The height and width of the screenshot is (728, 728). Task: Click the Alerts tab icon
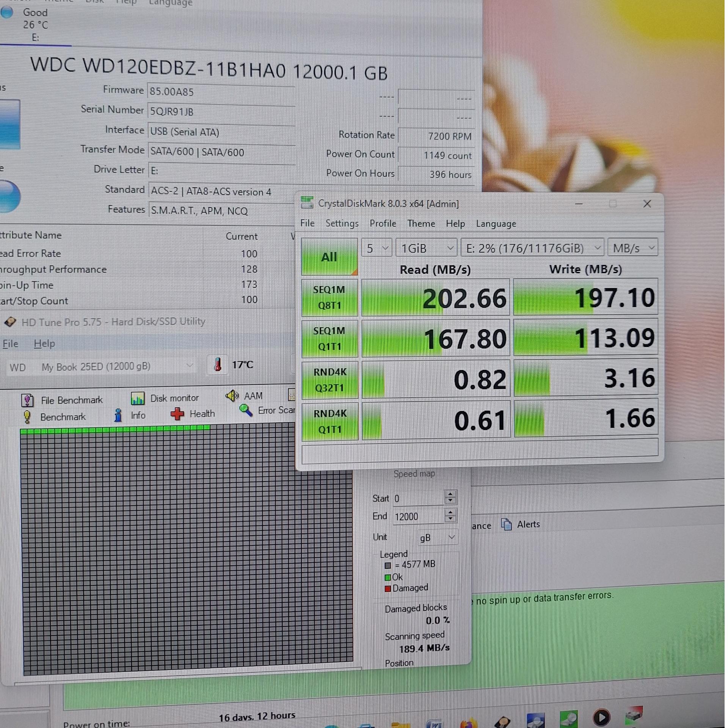pos(507,524)
